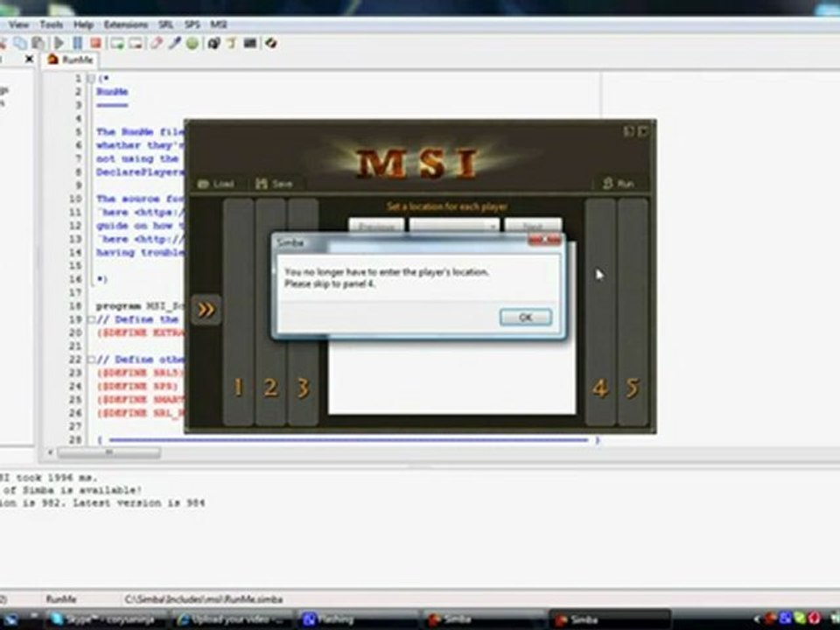Screen dimensions: 840x630
Task: Click Save in MSI window
Action: [x=274, y=184]
